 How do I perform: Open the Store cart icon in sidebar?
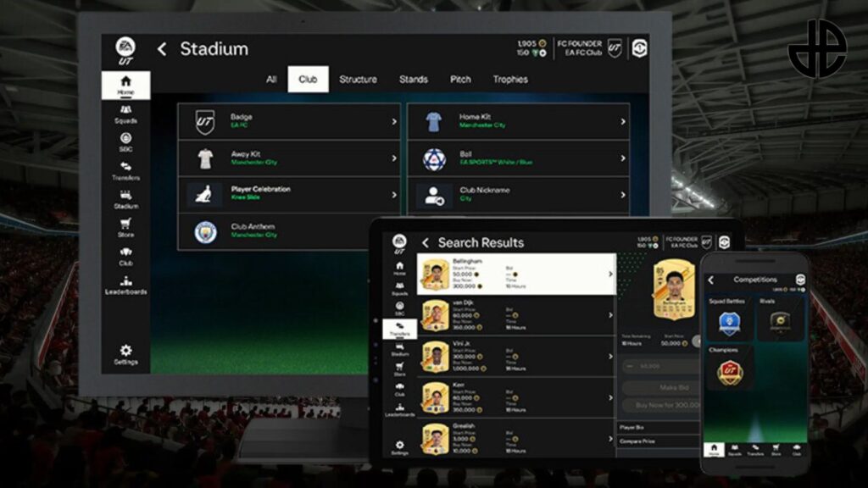[125, 228]
